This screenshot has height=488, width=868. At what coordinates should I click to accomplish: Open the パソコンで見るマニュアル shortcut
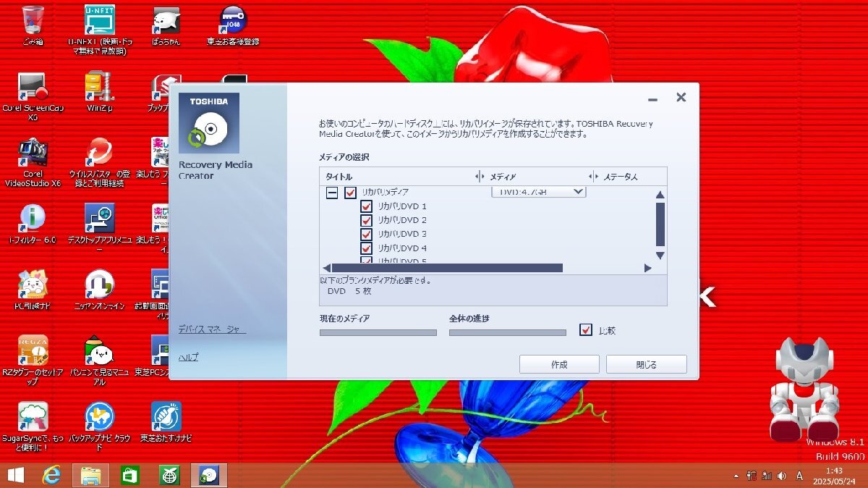point(99,360)
